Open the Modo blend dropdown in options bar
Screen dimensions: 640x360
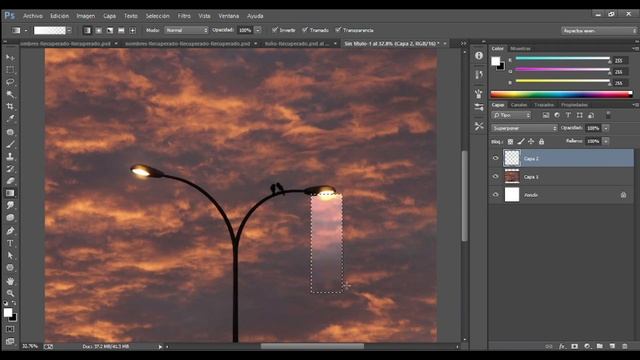[x=187, y=30]
